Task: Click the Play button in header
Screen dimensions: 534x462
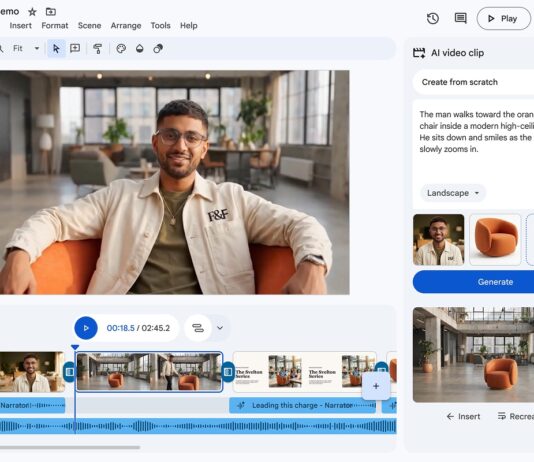Action: (x=503, y=18)
